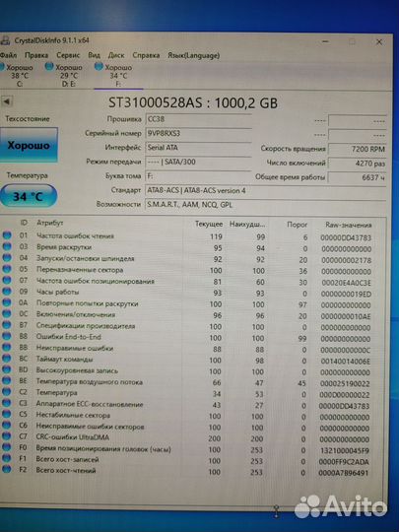The image size is (399, 532).
Task: Click the Хорошо health status button
Action: (x=29, y=145)
